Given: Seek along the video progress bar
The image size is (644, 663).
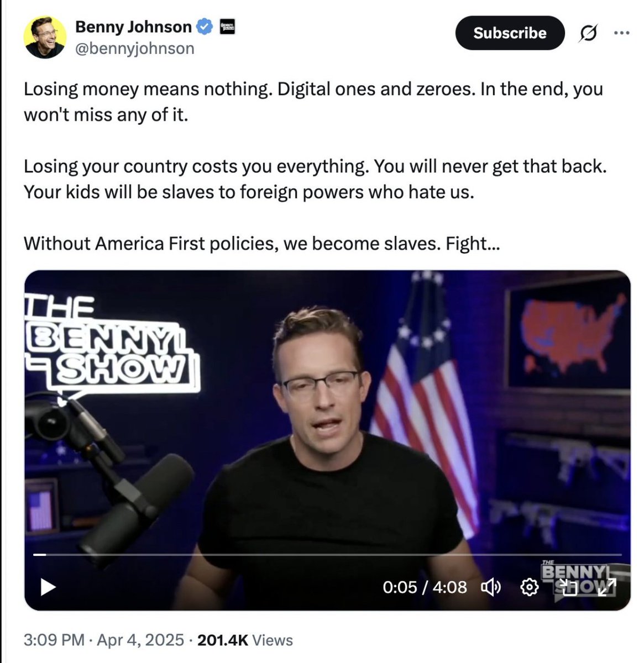Looking at the screenshot, I should (x=327, y=554).
